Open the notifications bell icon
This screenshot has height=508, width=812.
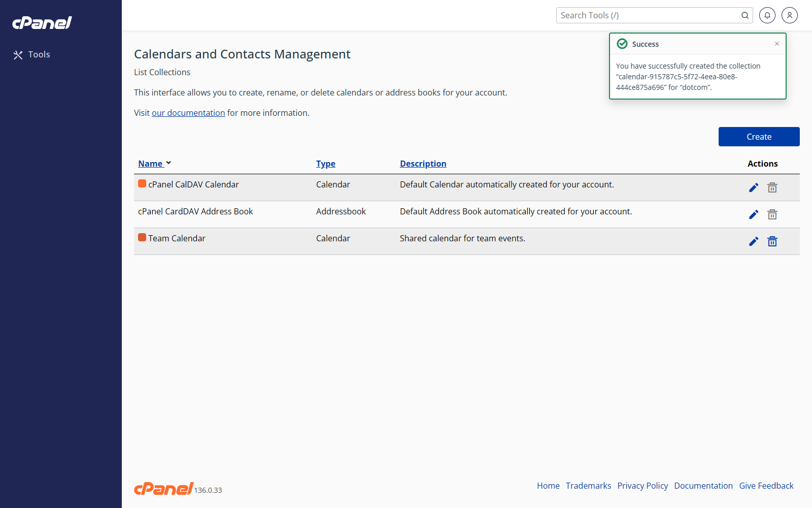point(767,15)
